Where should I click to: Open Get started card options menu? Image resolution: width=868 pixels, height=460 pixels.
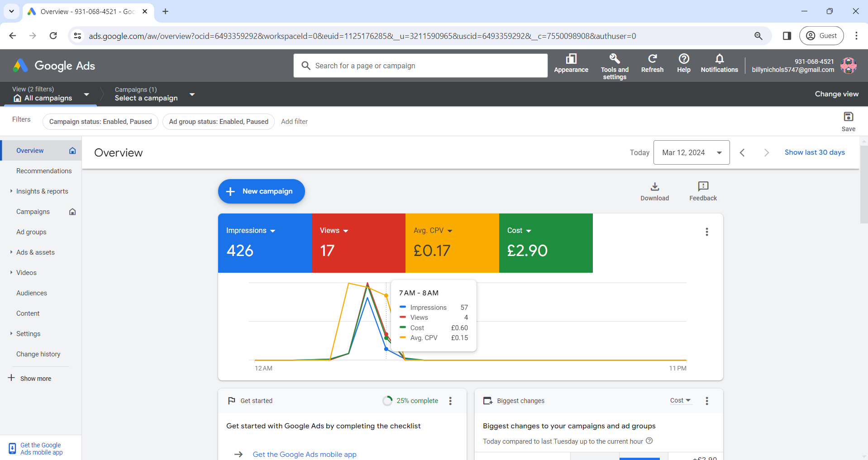[450, 401]
